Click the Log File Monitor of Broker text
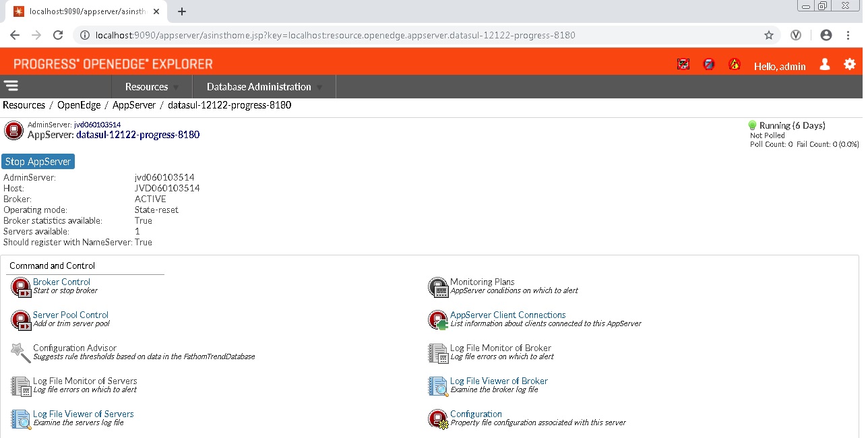Image resolution: width=868 pixels, height=438 pixels. (x=501, y=348)
